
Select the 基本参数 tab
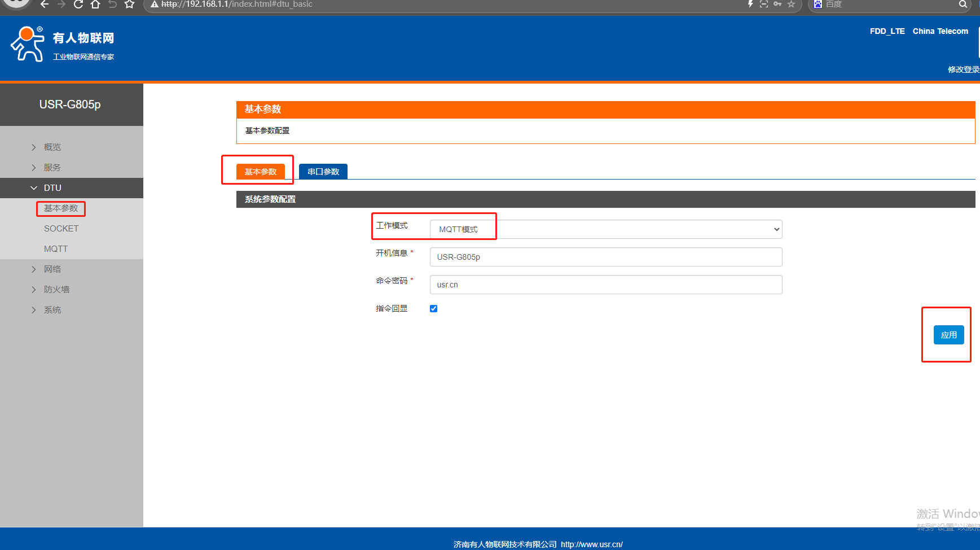click(x=261, y=172)
